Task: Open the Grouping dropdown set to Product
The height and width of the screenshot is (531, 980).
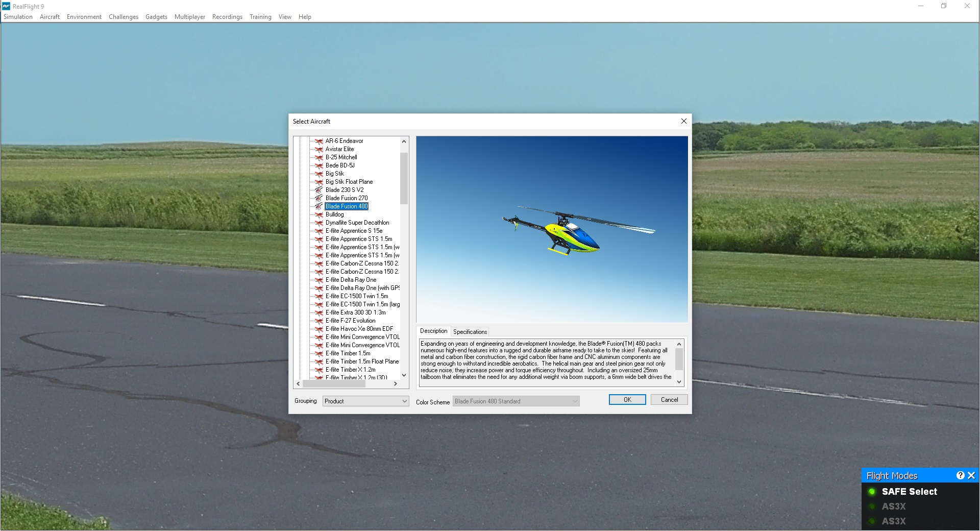Action: click(364, 401)
